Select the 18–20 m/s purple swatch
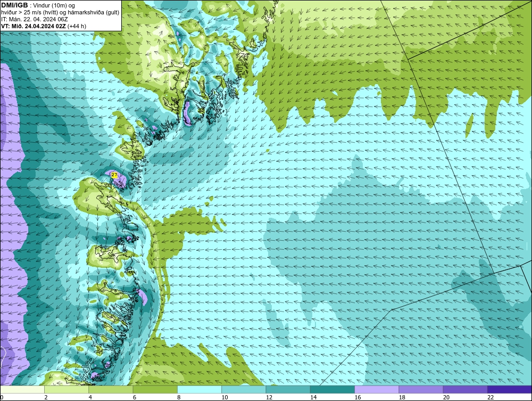 pyautogui.click(x=421, y=389)
